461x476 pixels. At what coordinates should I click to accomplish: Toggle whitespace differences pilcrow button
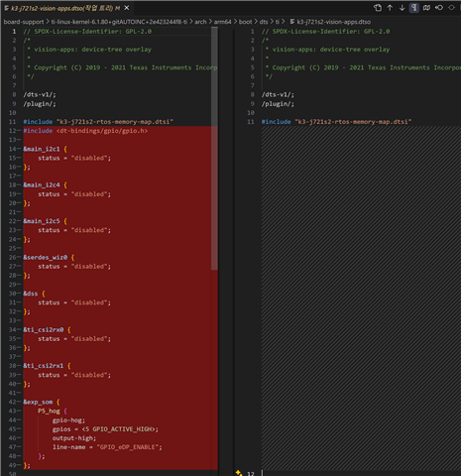pos(414,8)
